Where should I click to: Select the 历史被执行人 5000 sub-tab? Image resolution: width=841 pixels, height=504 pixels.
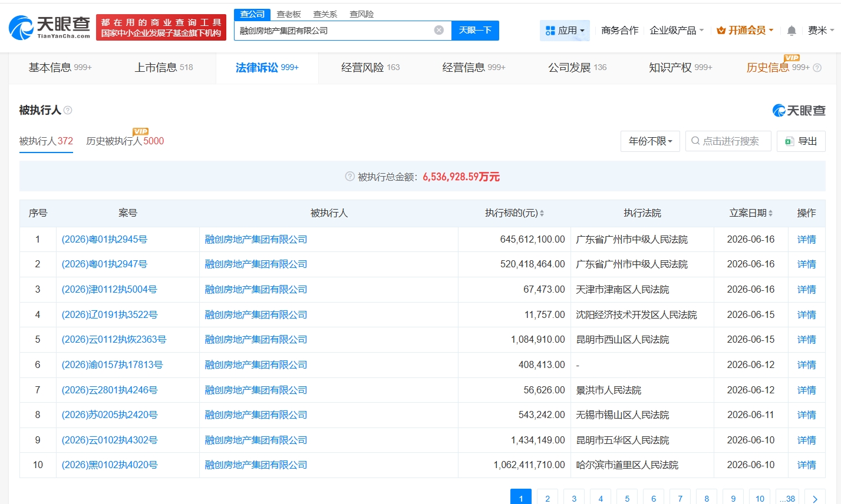(125, 141)
